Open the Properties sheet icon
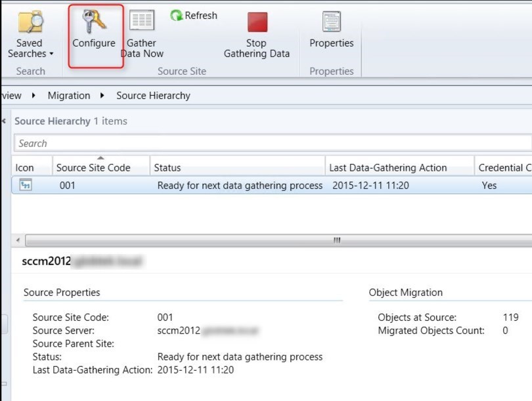Screen dimensions: 532x401 [331, 22]
